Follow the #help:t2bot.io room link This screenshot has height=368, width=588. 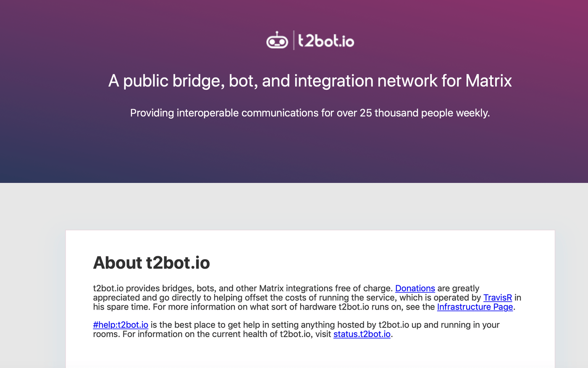tap(121, 325)
